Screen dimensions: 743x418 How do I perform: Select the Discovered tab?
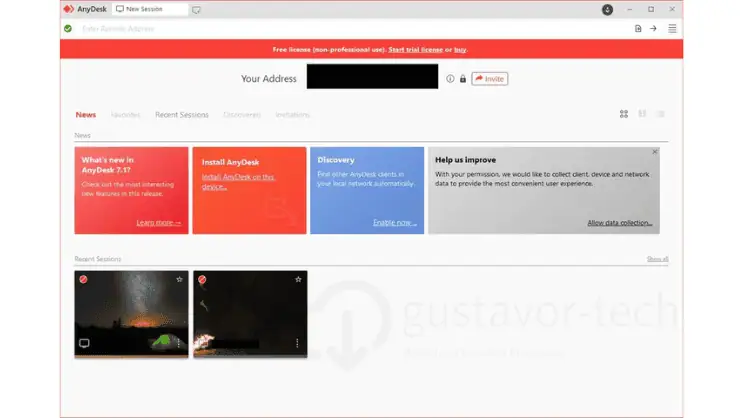coord(242,115)
